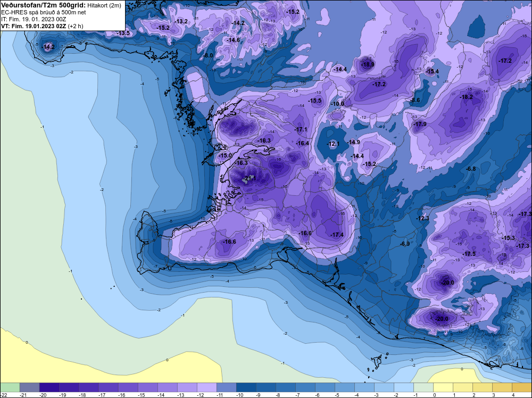The height and width of the screenshot is (398, 532).
Task: Click the -17.5 temperature label
Action: coord(469,254)
